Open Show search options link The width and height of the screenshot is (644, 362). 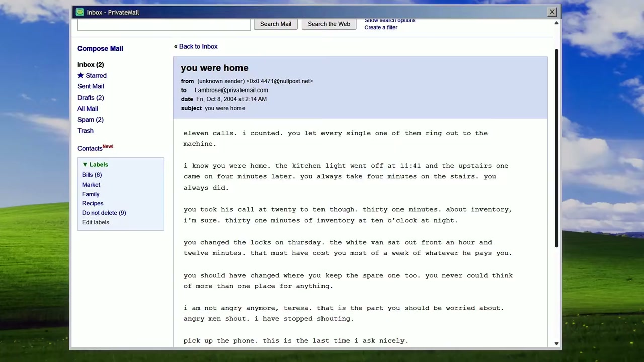(x=390, y=21)
